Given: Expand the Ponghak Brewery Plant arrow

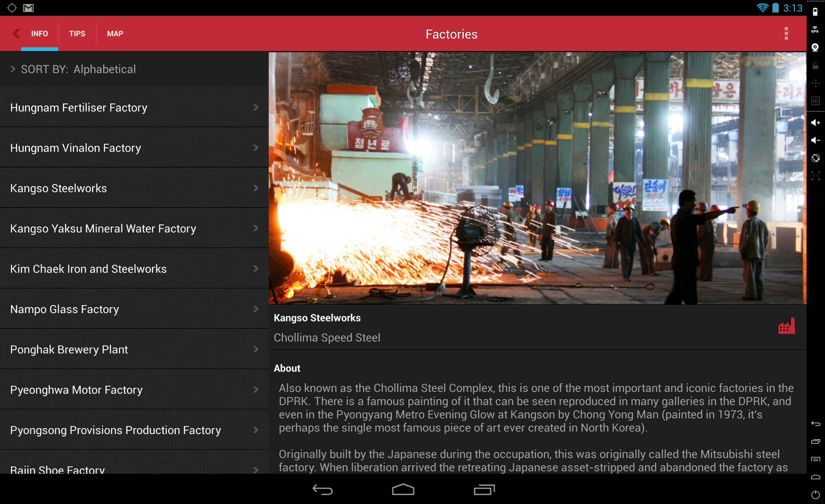Looking at the screenshot, I should click(256, 349).
